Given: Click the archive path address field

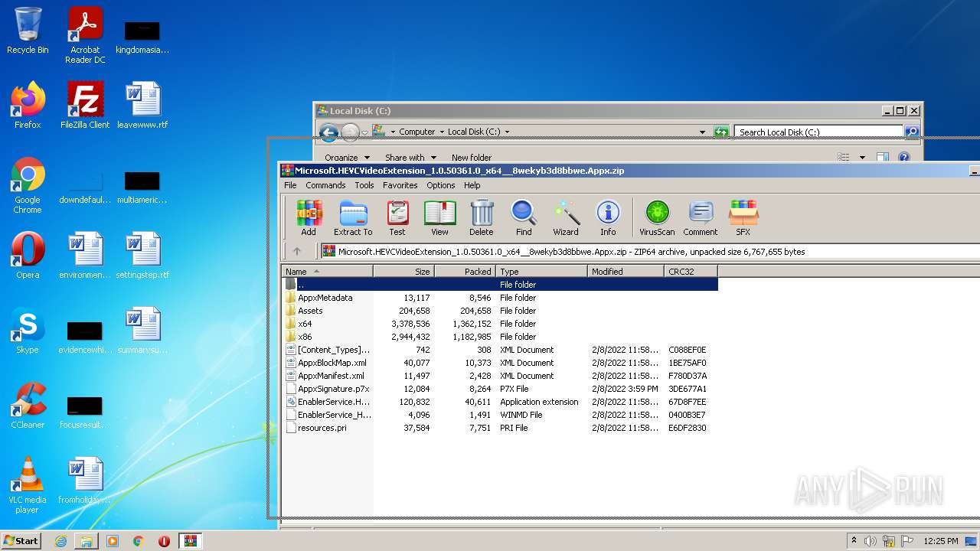Looking at the screenshot, I should [x=649, y=251].
